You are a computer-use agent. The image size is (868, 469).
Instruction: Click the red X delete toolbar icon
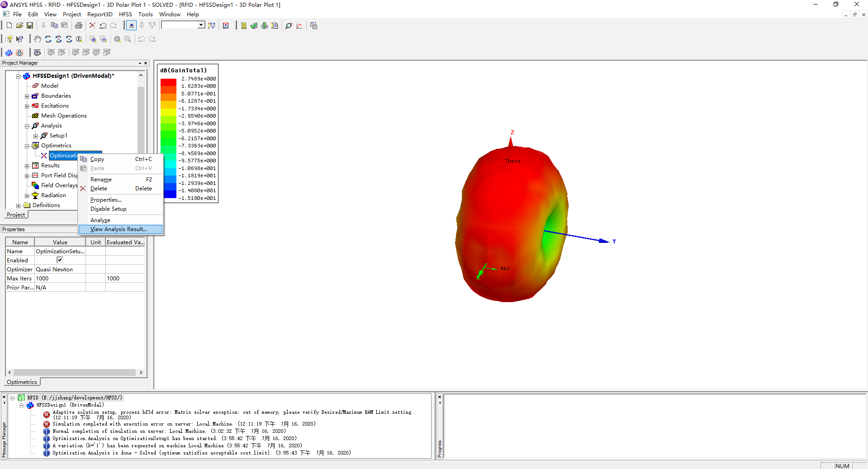pos(92,25)
